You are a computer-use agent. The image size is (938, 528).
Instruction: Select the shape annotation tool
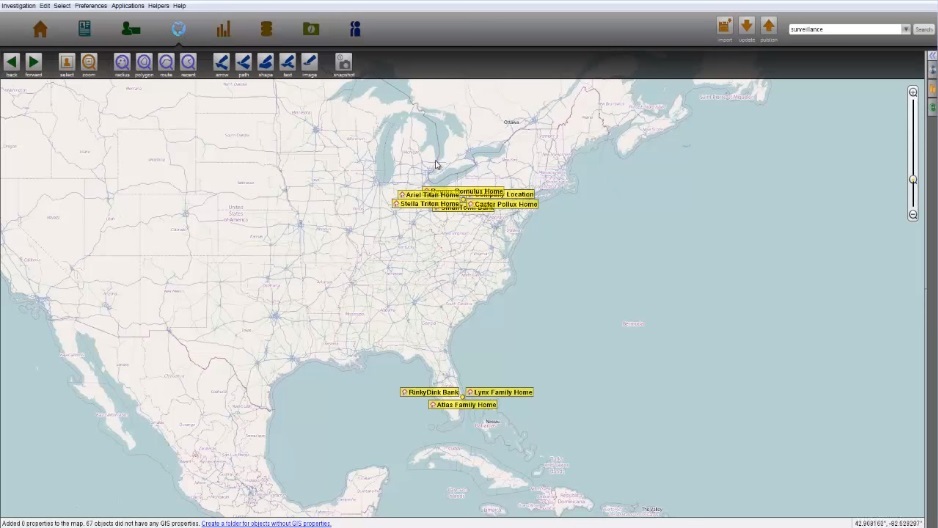pos(266,62)
